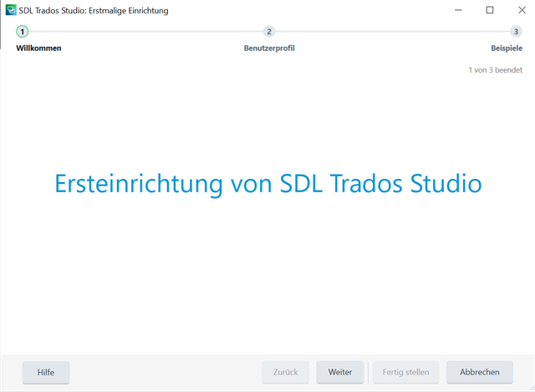Cancel setup with Abbrechen button
Screen dimensions: 535x392
coord(479,372)
